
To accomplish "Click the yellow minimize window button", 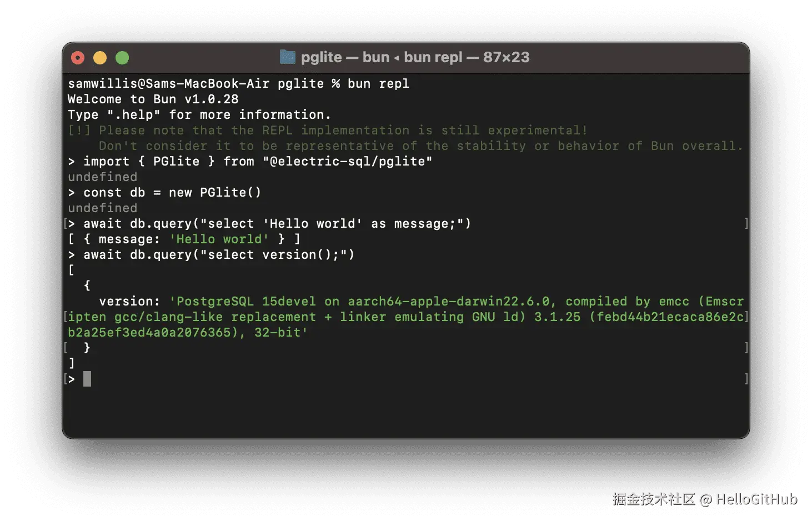I will click(x=100, y=58).
